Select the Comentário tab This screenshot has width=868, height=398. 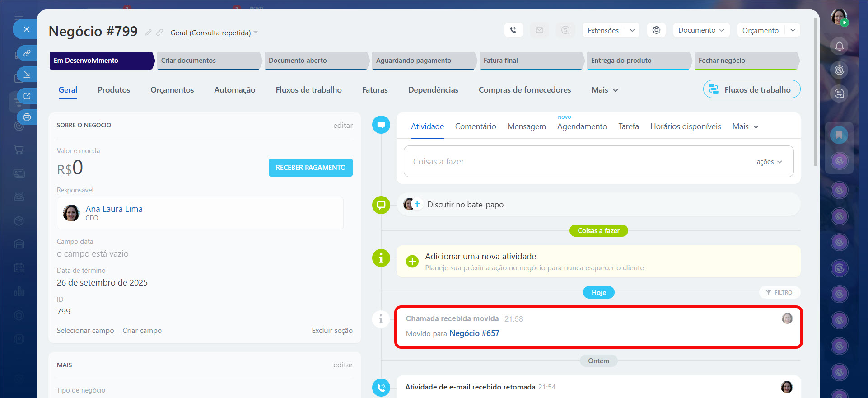[475, 126]
